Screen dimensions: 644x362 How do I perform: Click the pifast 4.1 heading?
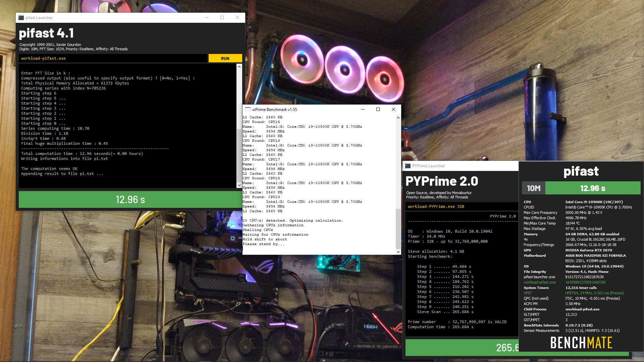pyautogui.click(x=46, y=33)
